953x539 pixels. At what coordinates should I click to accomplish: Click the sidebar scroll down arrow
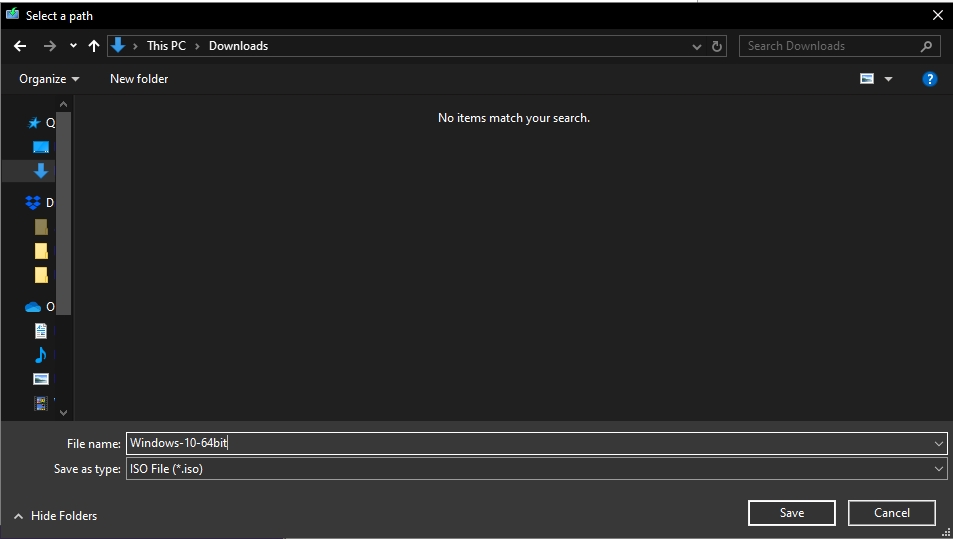(x=63, y=413)
